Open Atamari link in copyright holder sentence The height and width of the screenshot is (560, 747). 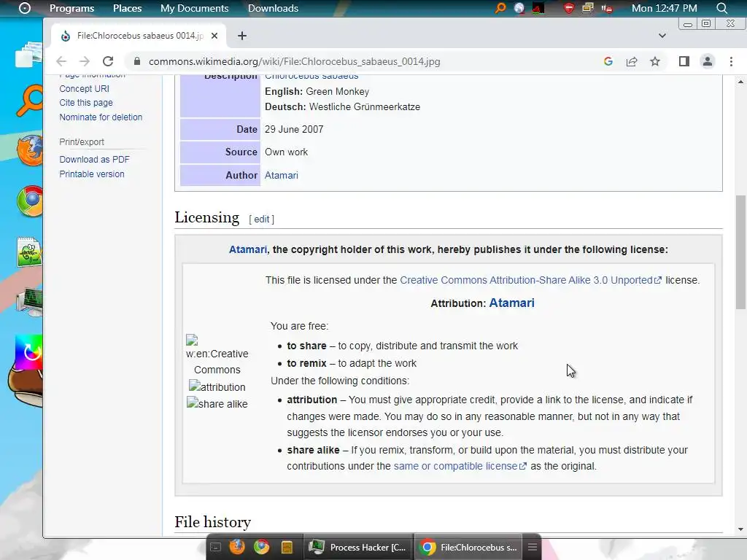[x=248, y=249]
